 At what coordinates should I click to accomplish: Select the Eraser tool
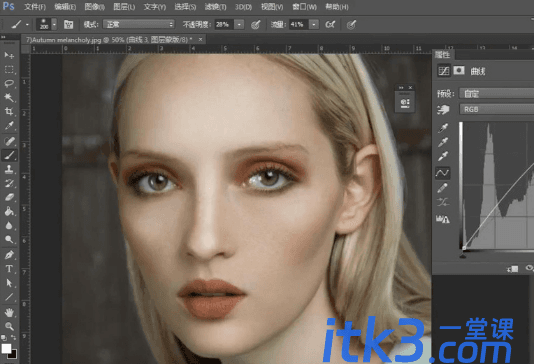(9, 197)
